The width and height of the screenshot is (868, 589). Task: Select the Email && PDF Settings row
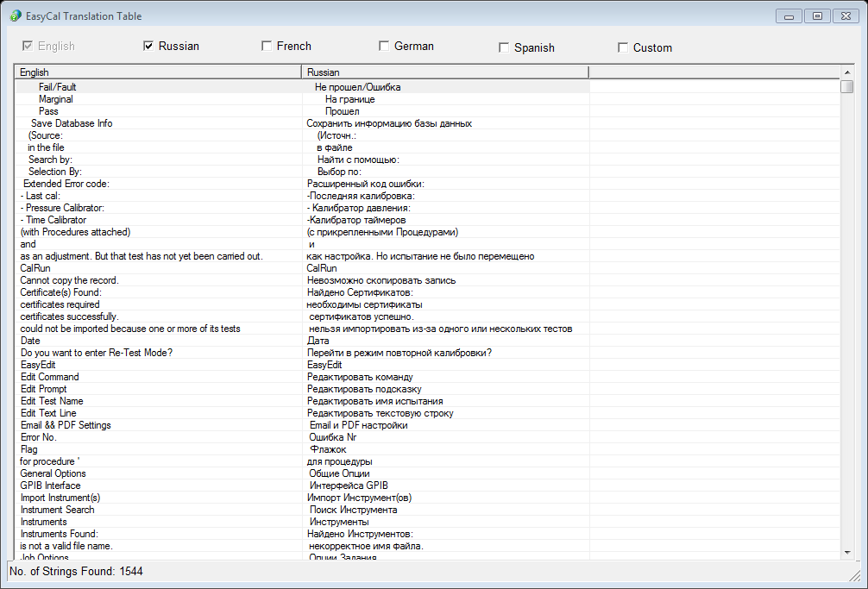click(x=66, y=425)
